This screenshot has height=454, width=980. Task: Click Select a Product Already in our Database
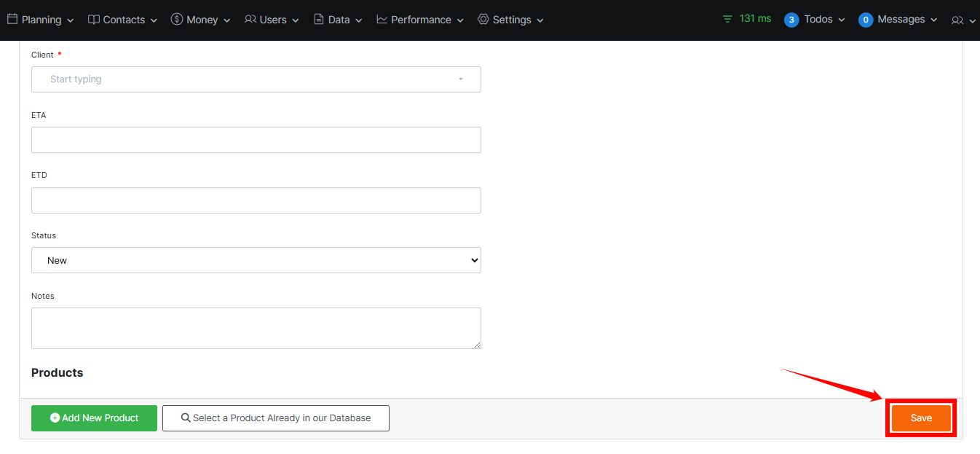[x=276, y=418]
